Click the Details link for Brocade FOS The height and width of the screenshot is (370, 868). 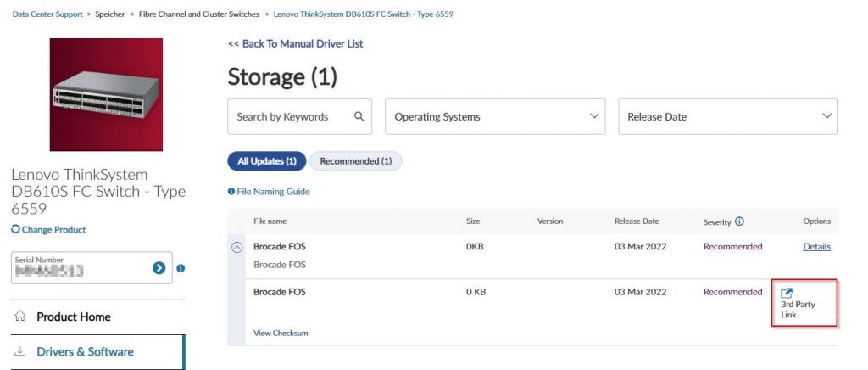816,247
